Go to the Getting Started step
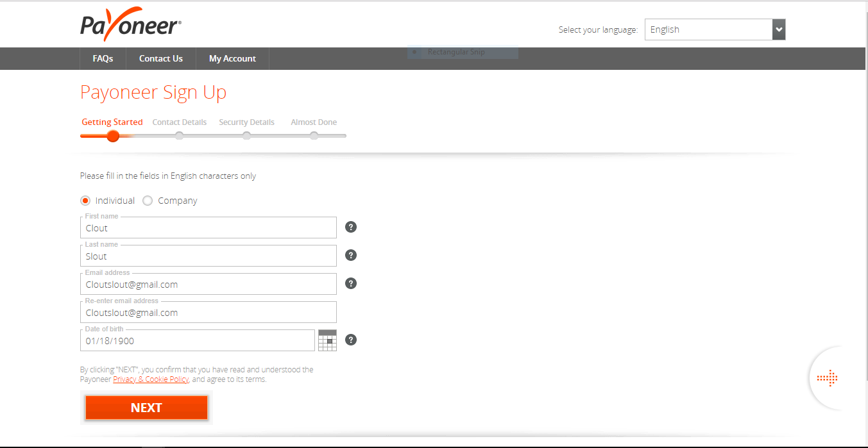Screen dimensions: 868x448 tap(112, 122)
